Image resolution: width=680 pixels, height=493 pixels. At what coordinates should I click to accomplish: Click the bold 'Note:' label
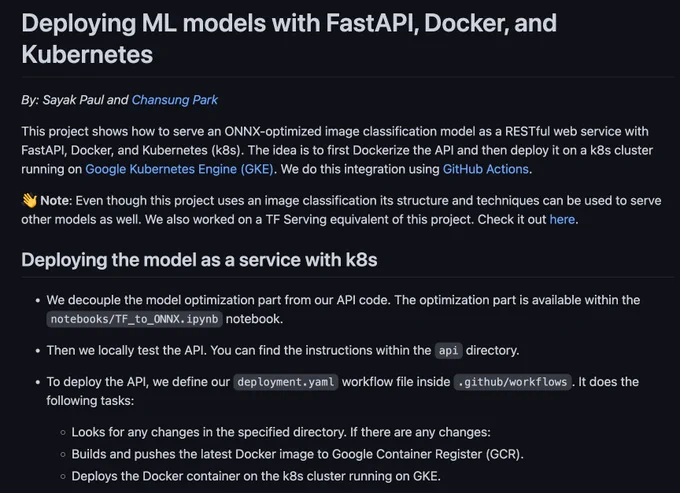point(56,200)
